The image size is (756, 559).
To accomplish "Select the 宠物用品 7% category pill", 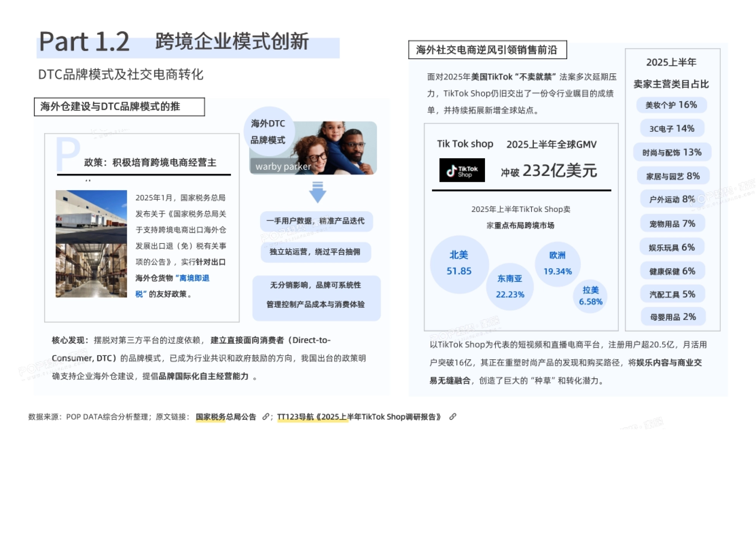I will coord(672,224).
